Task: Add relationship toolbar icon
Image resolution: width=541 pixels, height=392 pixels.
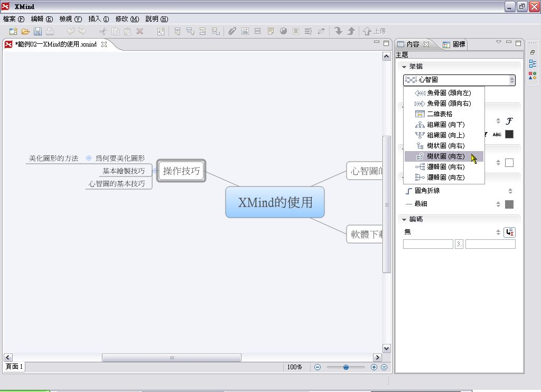Action: pos(321,31)
